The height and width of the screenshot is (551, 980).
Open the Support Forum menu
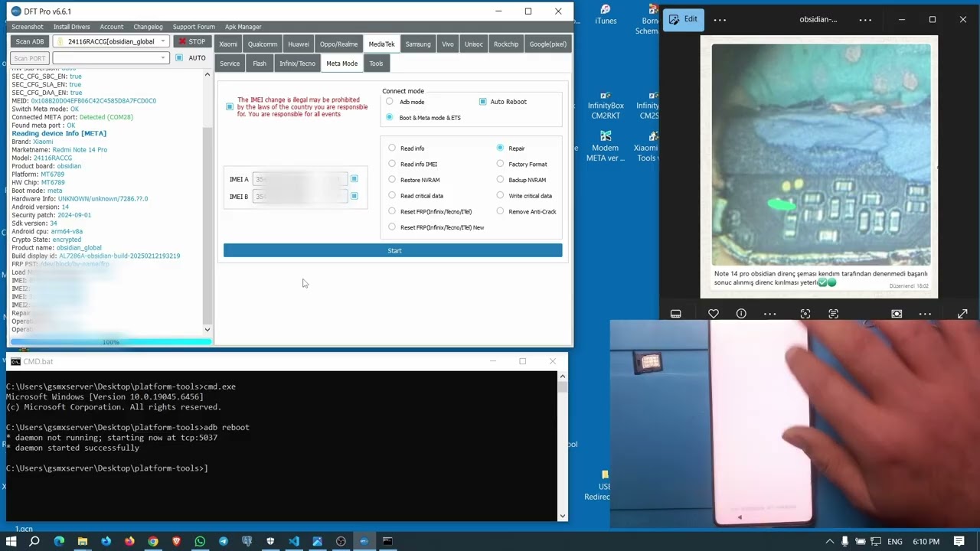194,27
